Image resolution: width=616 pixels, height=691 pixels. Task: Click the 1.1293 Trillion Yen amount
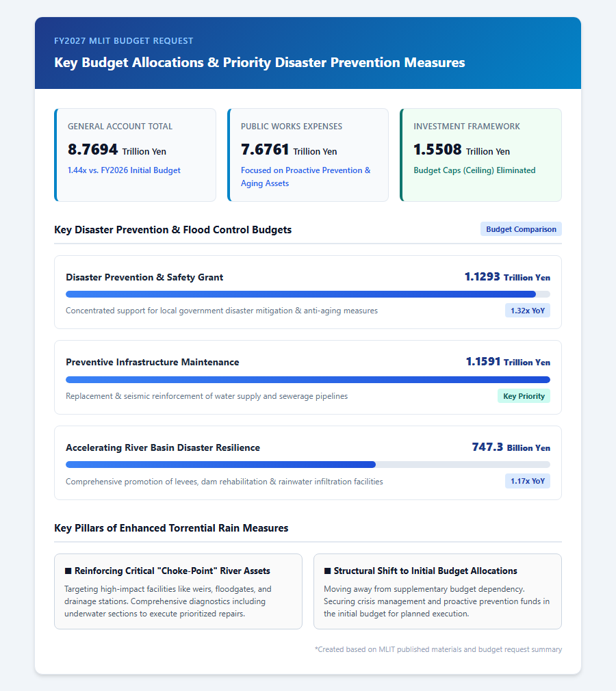click(x=507, y=277)
